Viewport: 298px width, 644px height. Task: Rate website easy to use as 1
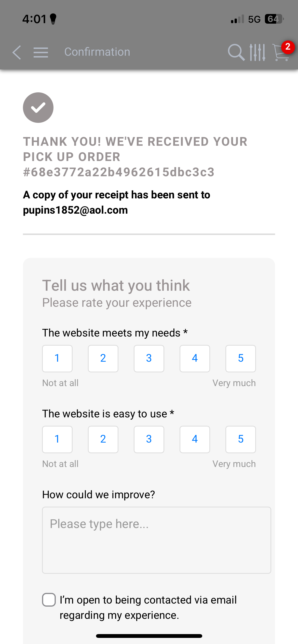(57, 439)
